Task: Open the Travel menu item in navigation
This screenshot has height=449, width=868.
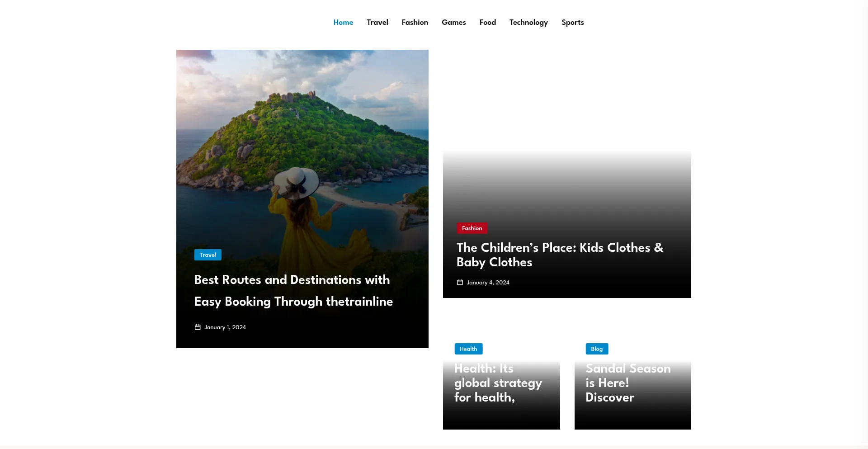Action: (377, 22)
